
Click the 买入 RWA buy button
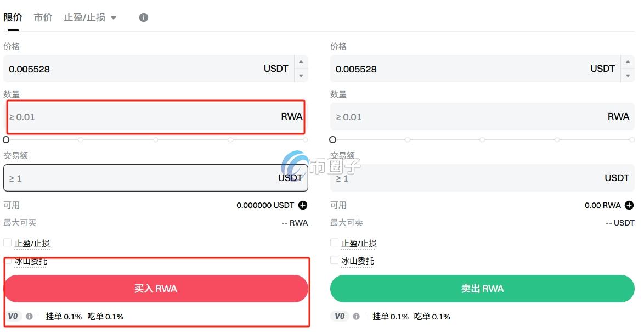pyautogui.click(x=156, y=288)
